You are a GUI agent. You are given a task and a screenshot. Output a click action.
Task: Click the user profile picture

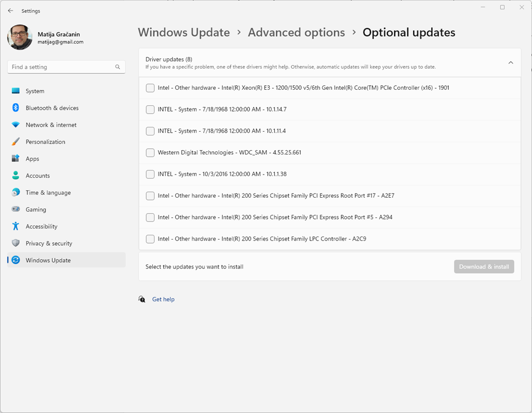pyautogui.click(x=20, y=37)
